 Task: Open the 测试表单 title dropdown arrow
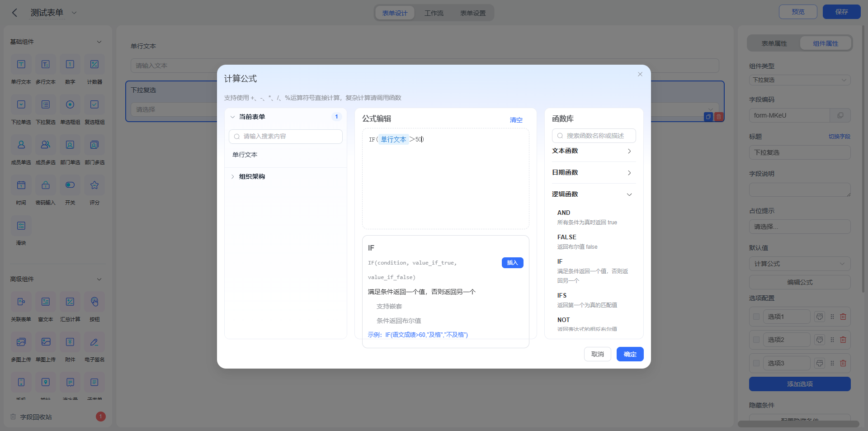[x=74, y=13]
